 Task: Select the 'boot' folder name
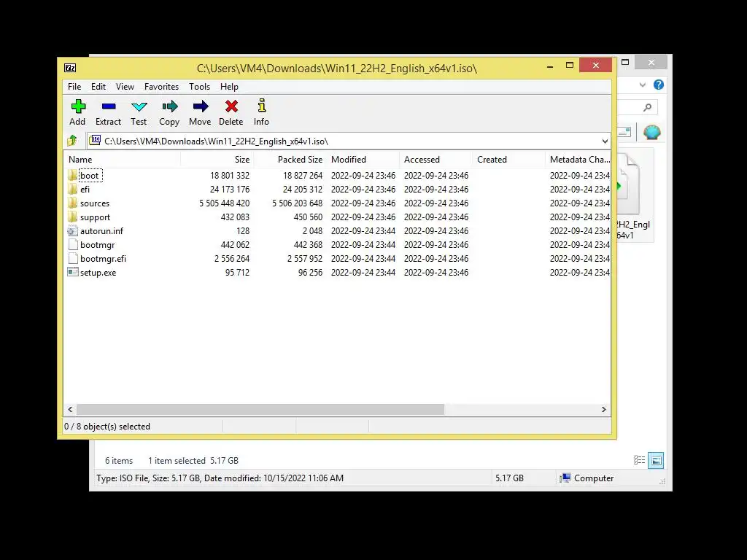(x=89, y=175)
